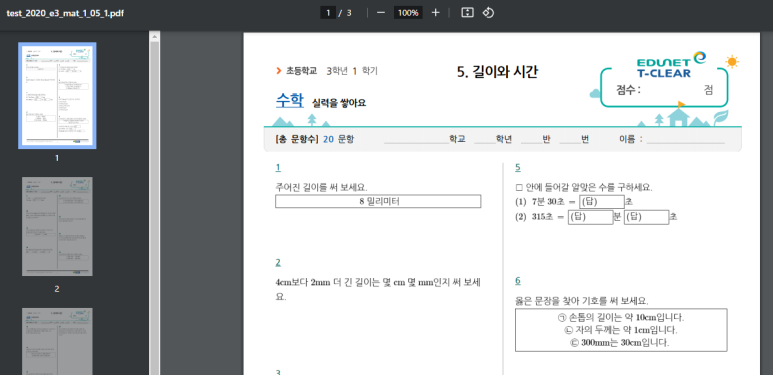This screenshot has height=375, width=773.
Task: Click the 초 answer box for 315초
Action: pos(646,217)
